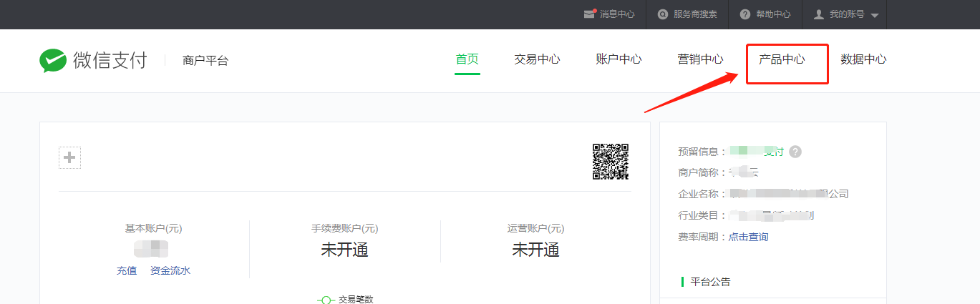Screen dimensions: 980x304
Task: Select 产品中心 in the navigation bar
Action: pos(782,59)
